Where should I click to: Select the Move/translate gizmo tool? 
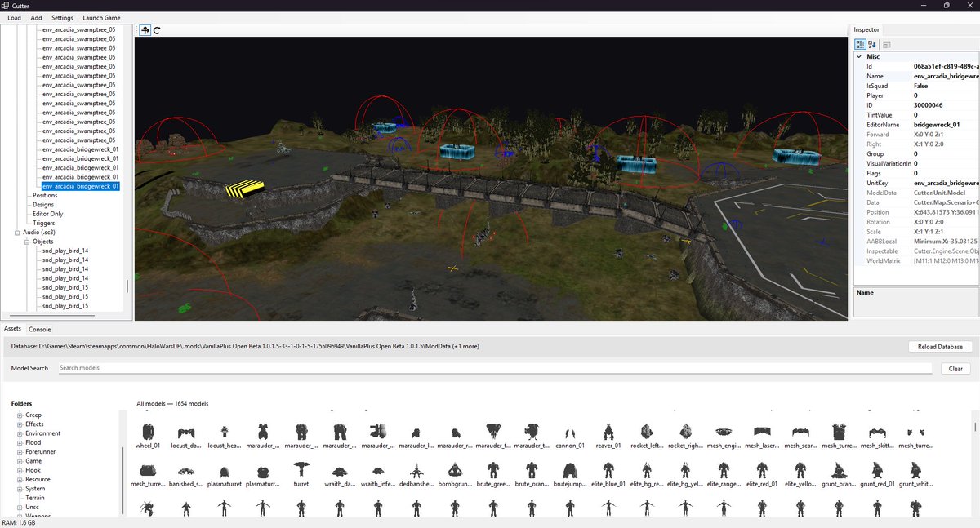tap(145, 30)
